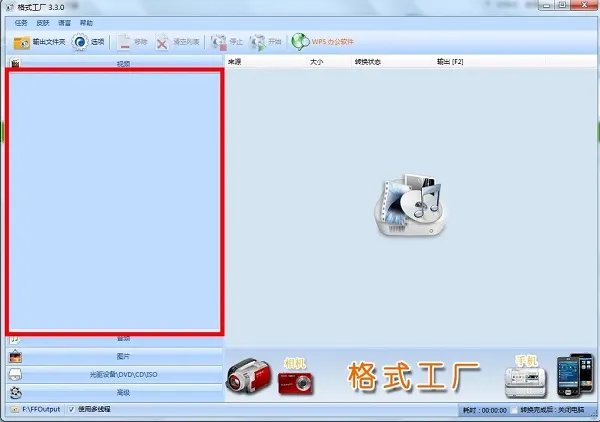
Task: Open the 任务 menu
Action: (x=21, y=23)
